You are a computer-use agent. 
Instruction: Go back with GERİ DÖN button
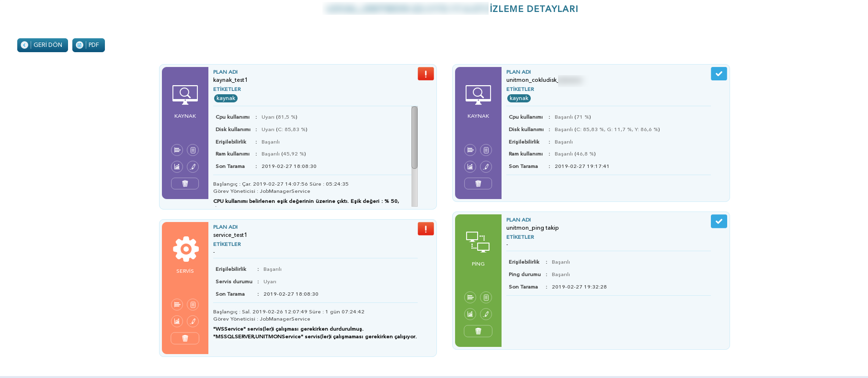click(x=43, y=45)
